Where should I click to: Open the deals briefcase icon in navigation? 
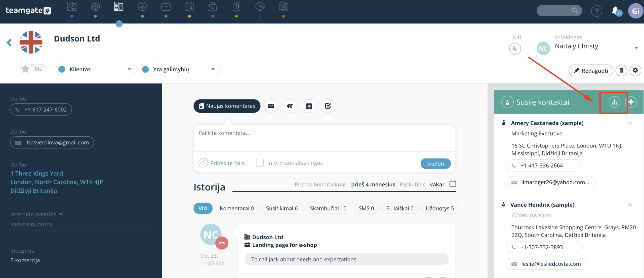point(166,7)
